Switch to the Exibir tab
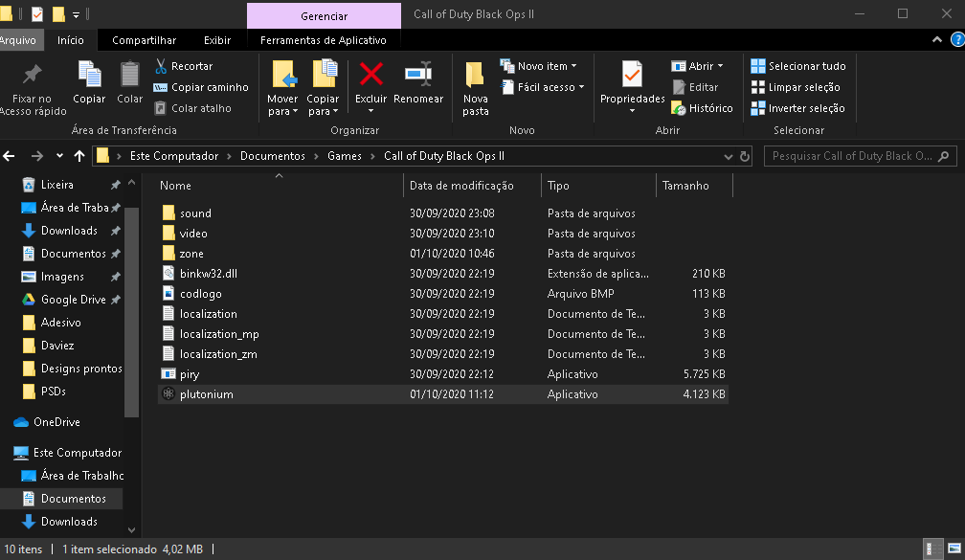The image size is (965, 560). tap(217, 40)
